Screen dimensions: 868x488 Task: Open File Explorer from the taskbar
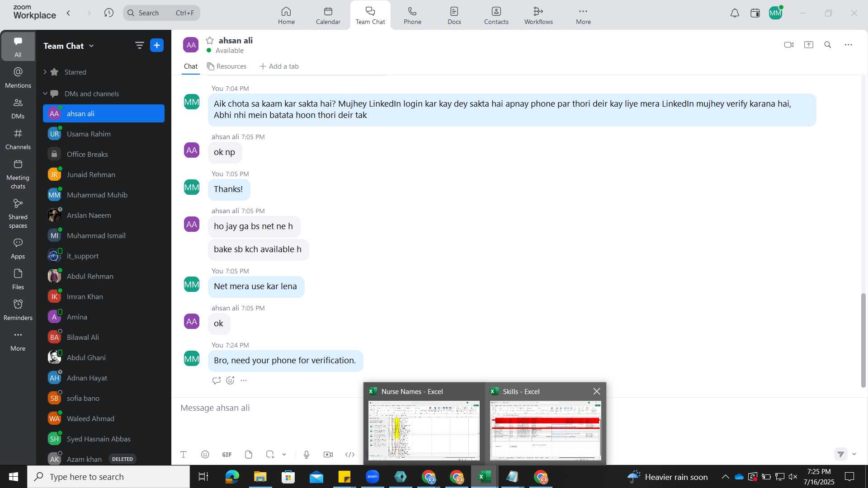point(260,477)
